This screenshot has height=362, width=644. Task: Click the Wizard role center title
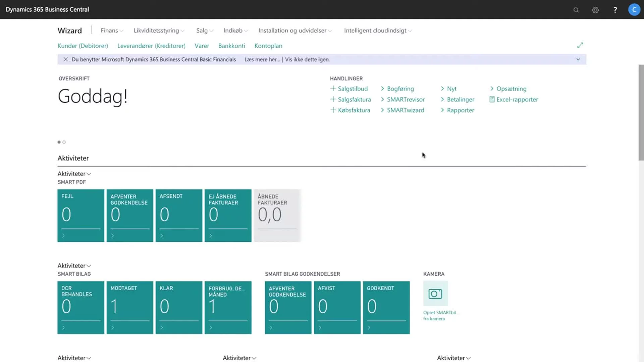point(70,31)
